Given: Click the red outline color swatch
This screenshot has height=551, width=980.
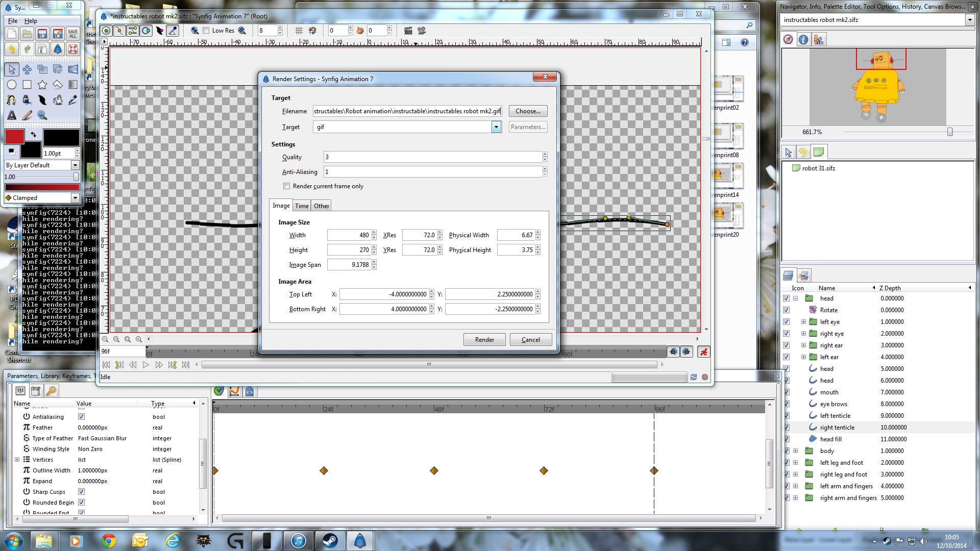Looking at the screenshot, I should point(15,137).
